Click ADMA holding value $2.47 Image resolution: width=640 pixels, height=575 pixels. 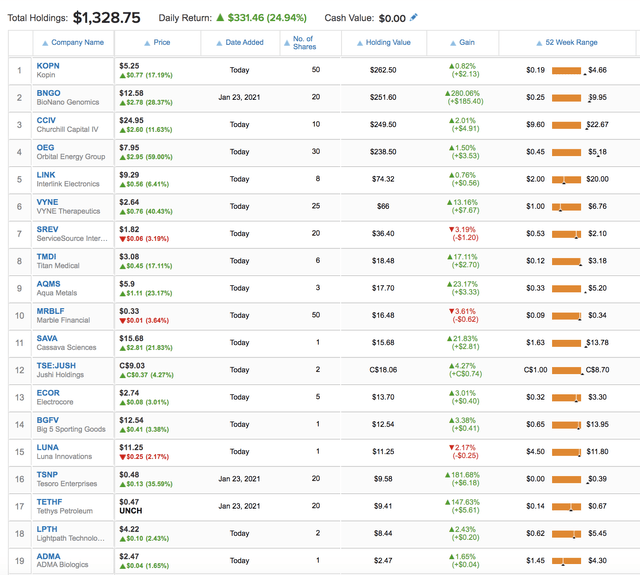pos(383,561)
